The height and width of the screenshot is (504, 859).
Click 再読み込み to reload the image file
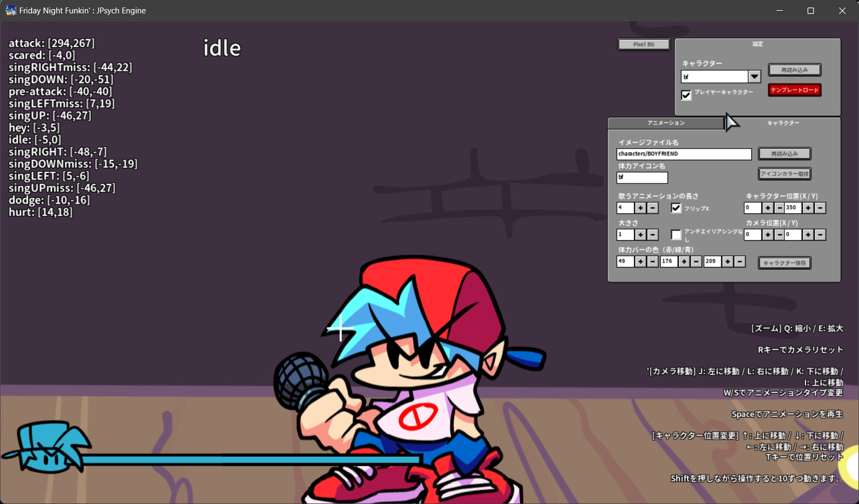(784, 154)
